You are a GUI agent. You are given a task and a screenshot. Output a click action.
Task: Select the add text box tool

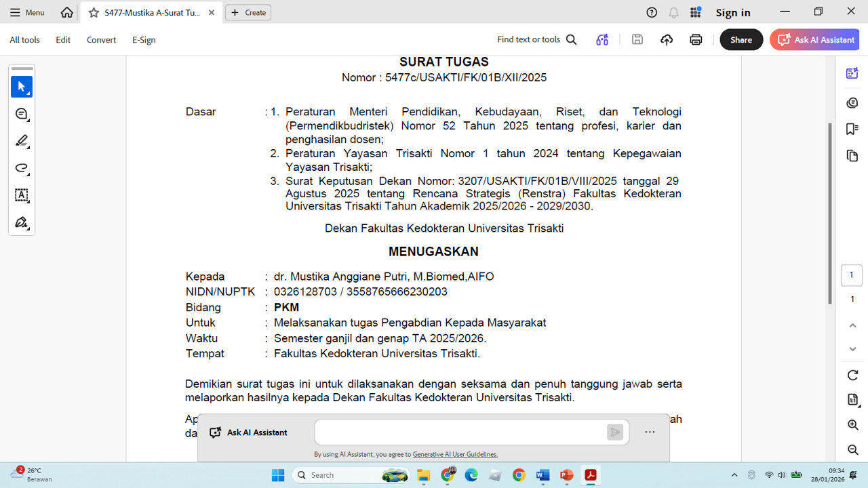pos(22,195)
